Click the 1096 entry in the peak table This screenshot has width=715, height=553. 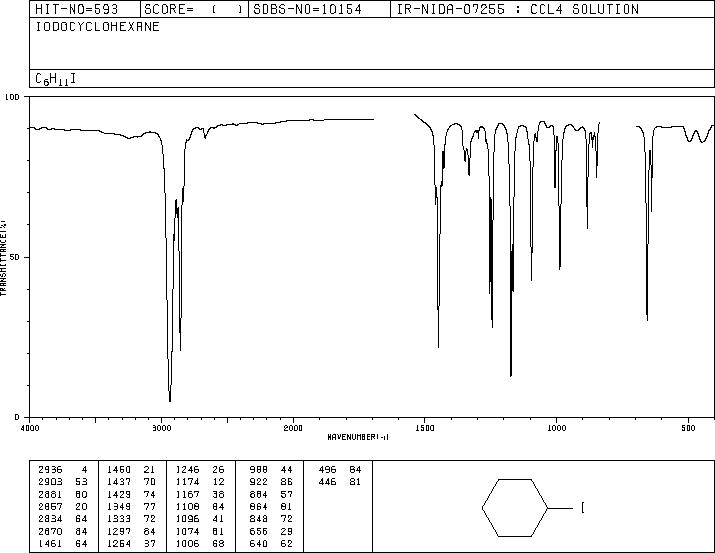(x=187, y=519)
